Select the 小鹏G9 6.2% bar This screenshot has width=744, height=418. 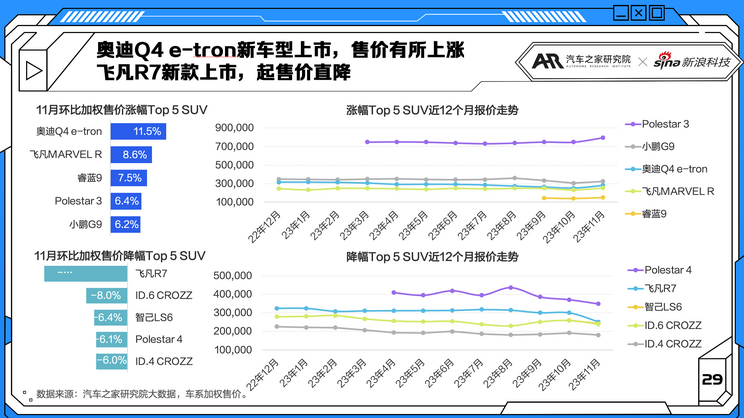point(125,224)
